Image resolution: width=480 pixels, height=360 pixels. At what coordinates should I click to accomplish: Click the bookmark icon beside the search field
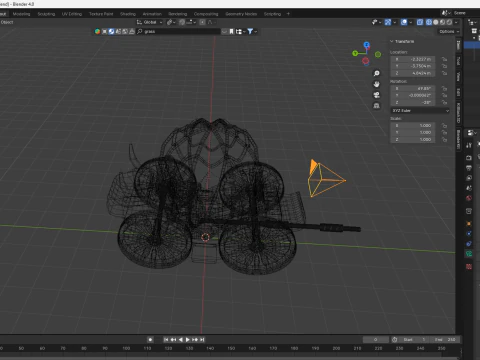point(231,31)
